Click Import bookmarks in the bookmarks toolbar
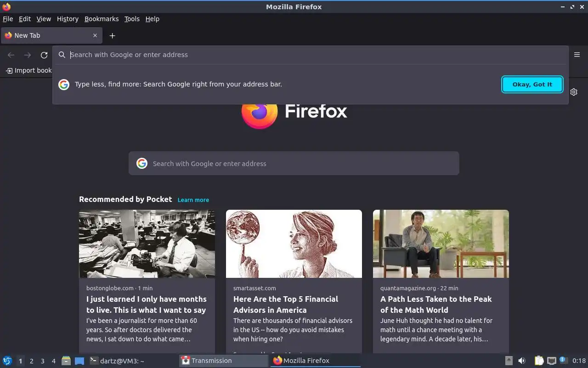The height and width of the screenshot is (368, 588). tap(29, 70)
